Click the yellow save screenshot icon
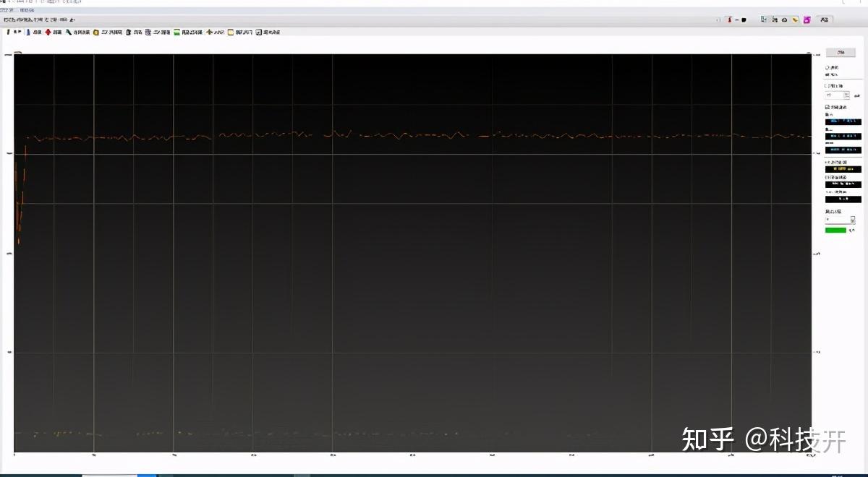 [x=795, y=20]
